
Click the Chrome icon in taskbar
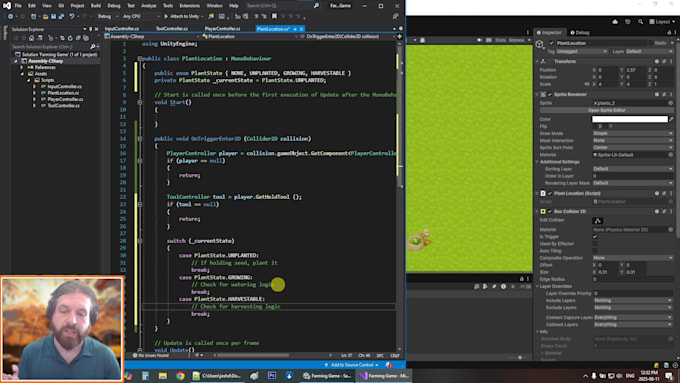click(180, 376)
